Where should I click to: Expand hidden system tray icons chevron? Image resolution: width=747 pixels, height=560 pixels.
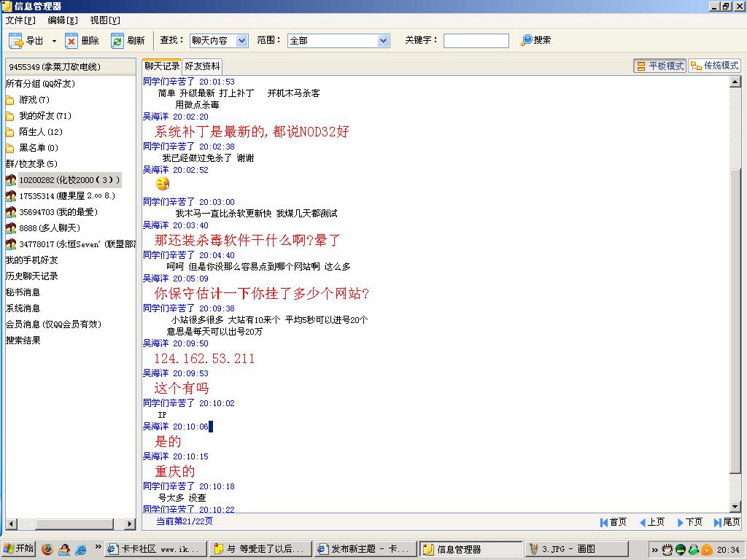click(655, 550)
